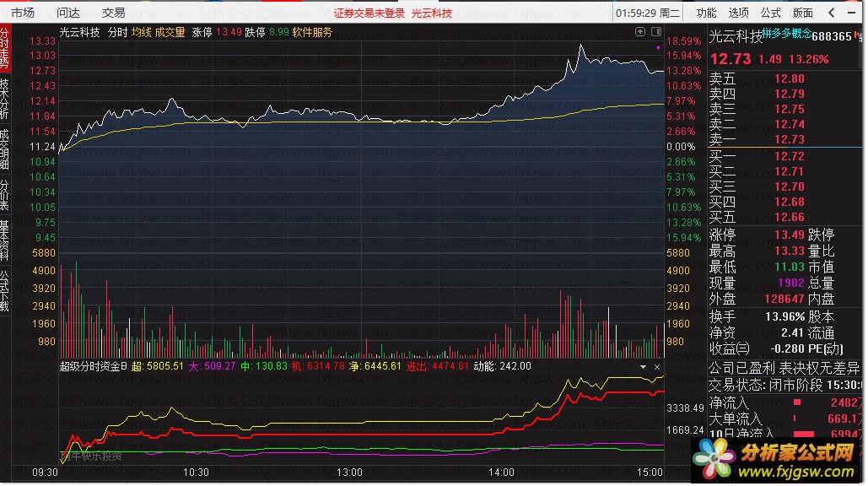Click the 超级分时资金B indicator name
The image size is (868, 486).
coord(93,366)
